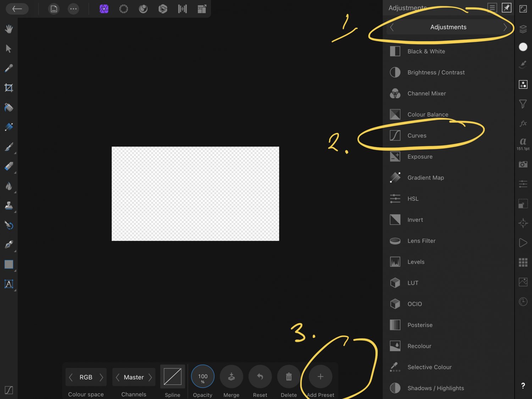Switch to the Develop persona

pos(163,9)
